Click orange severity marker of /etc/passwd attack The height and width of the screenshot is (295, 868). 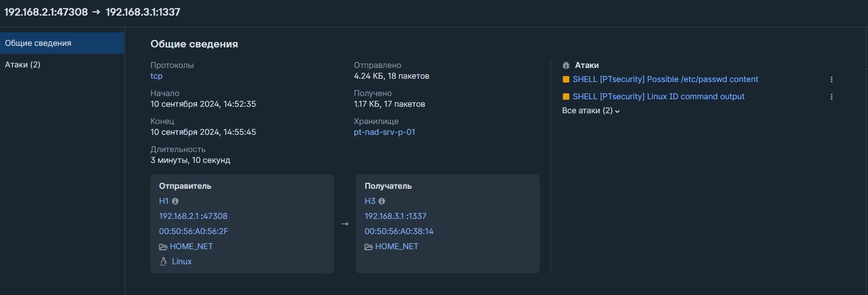(x=566, y=79)
